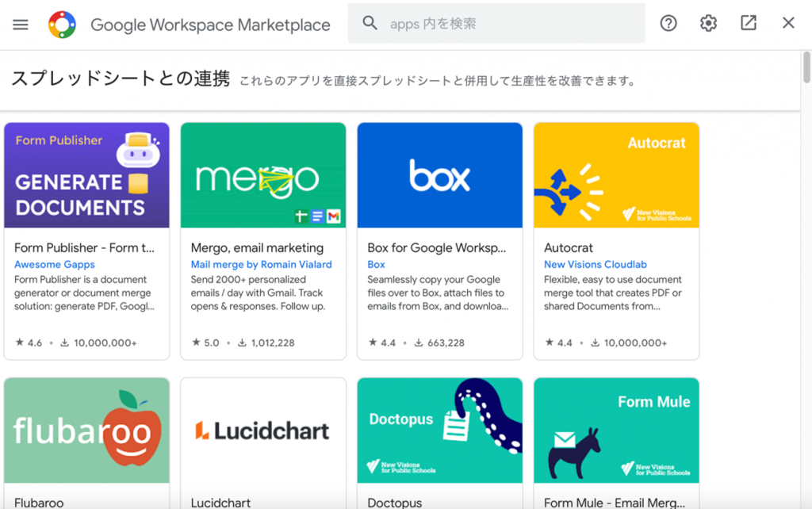Image resolution: width=812 pixels, height=509 pixels.
Task: Click Form Mule - Email Merge title
Action: [x=615, y=503]
